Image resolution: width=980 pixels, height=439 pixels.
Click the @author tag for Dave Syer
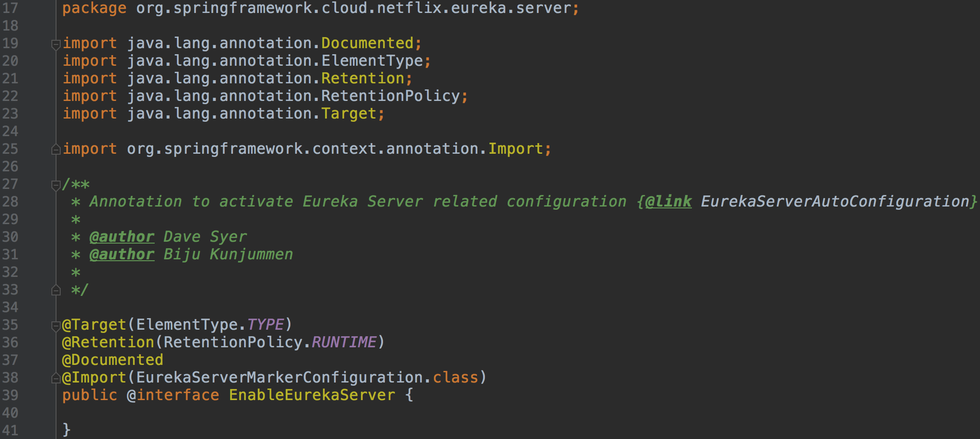(122, 237)
